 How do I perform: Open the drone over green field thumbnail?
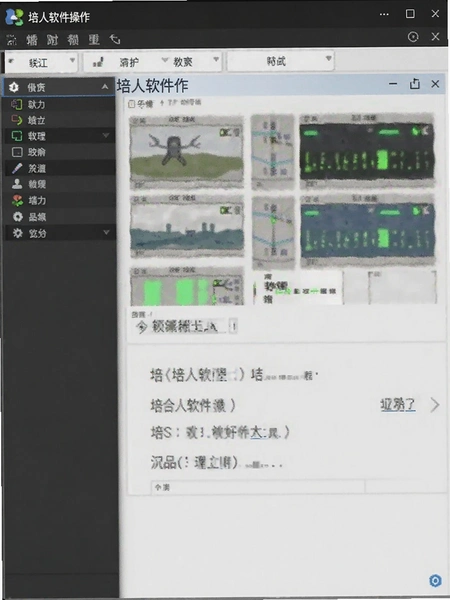(187, 152)
